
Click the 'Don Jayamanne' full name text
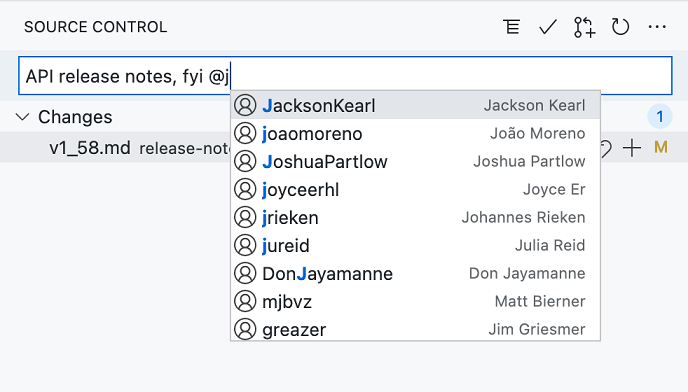[x=527, y=273]
